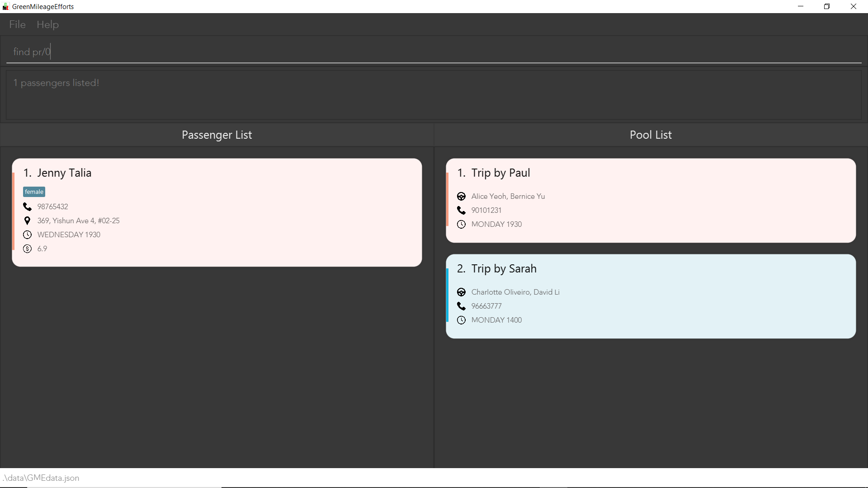Click the clock icon beside WEDNESDAY 1930

27,235
